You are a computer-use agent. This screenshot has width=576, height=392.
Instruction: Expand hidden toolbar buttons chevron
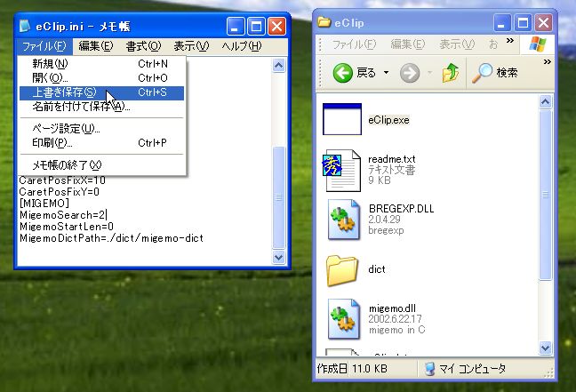547,61
